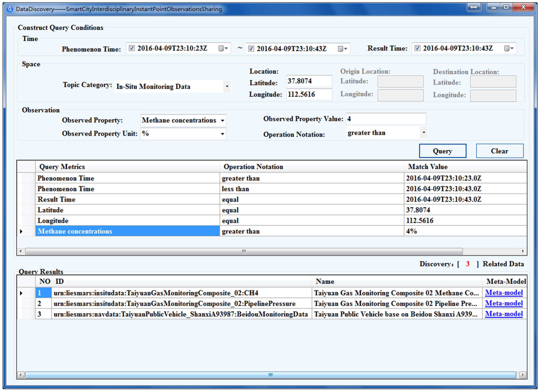Open the Observed Property dropdown
Viewport: 540px width, 392px height.
tap(222, 120)
